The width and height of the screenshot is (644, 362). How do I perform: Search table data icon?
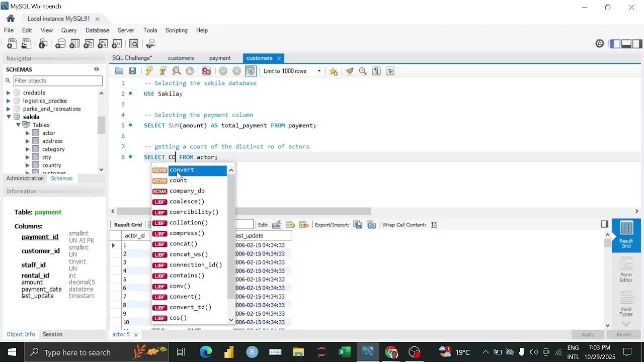(134, 44)
